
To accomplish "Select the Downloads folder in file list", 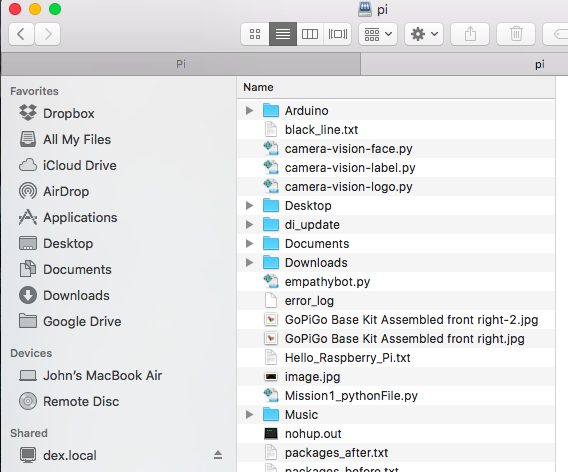I will [x=396, y=263].
